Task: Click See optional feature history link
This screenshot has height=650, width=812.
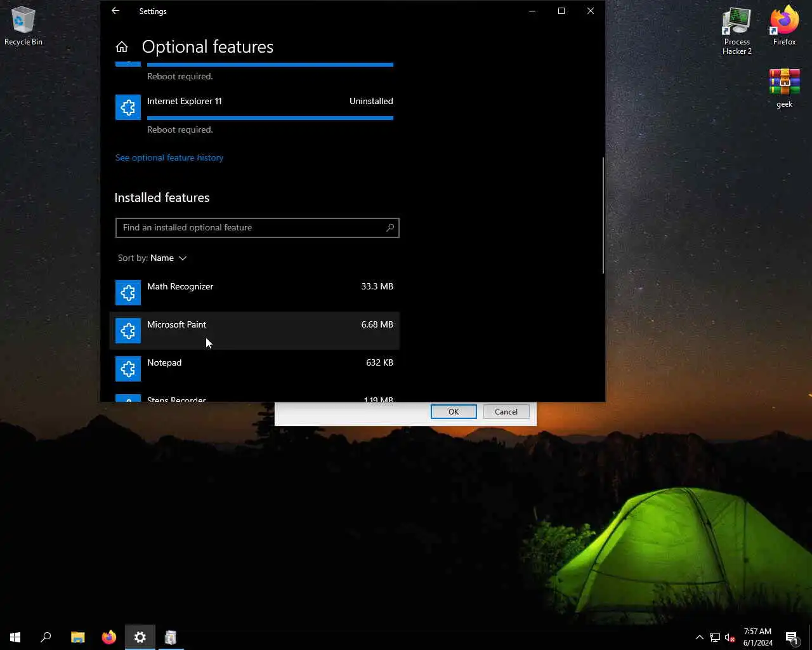Action: [x=169, y=157]
